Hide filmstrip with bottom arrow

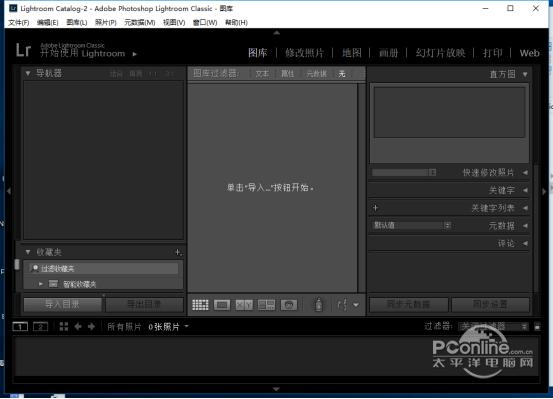(x=276, y=389)
